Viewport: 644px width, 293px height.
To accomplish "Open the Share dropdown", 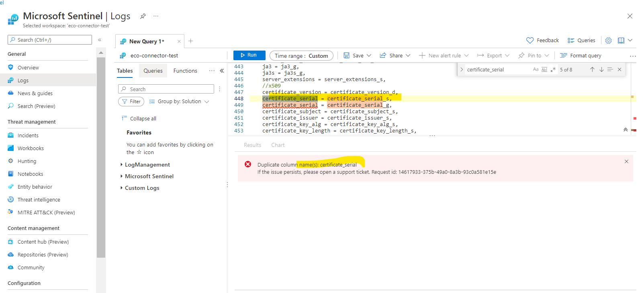I will (x=395, y=55).
